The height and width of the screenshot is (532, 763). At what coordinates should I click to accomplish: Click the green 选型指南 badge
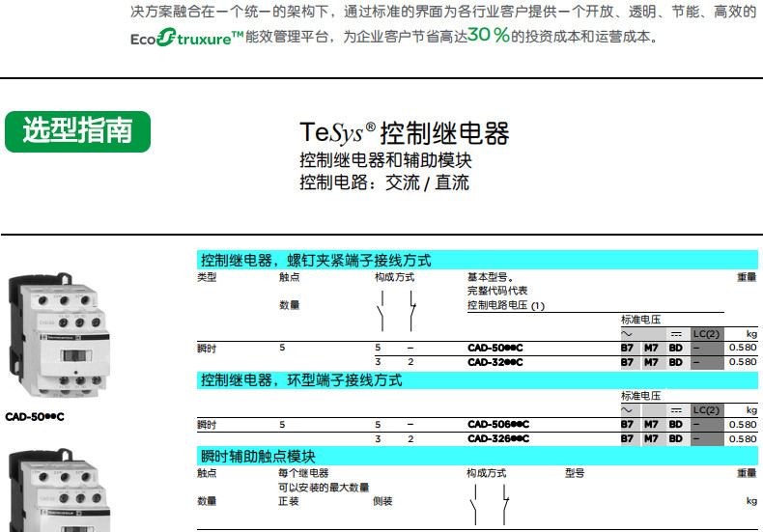click(x=77, y=131)
